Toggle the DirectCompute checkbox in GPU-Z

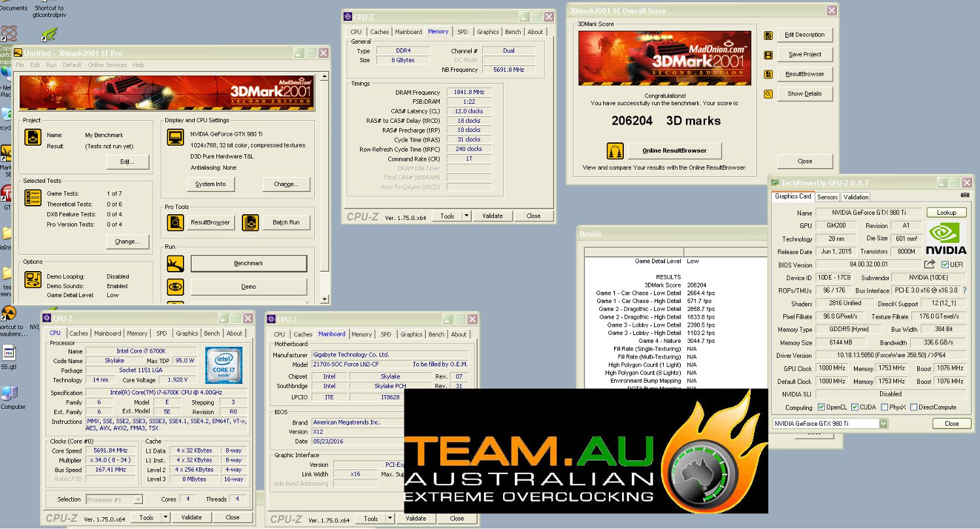(x=914, y=408)
